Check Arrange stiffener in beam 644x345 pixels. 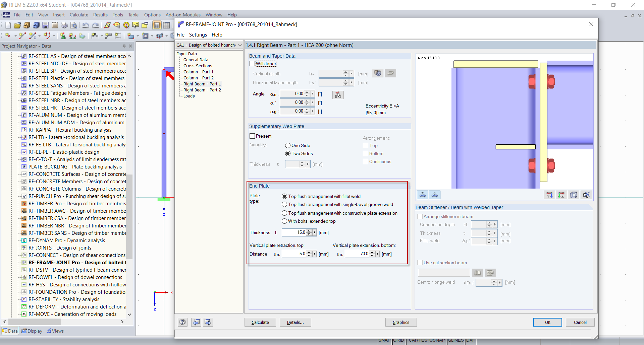pyautogui.click(x=420, y=216)
